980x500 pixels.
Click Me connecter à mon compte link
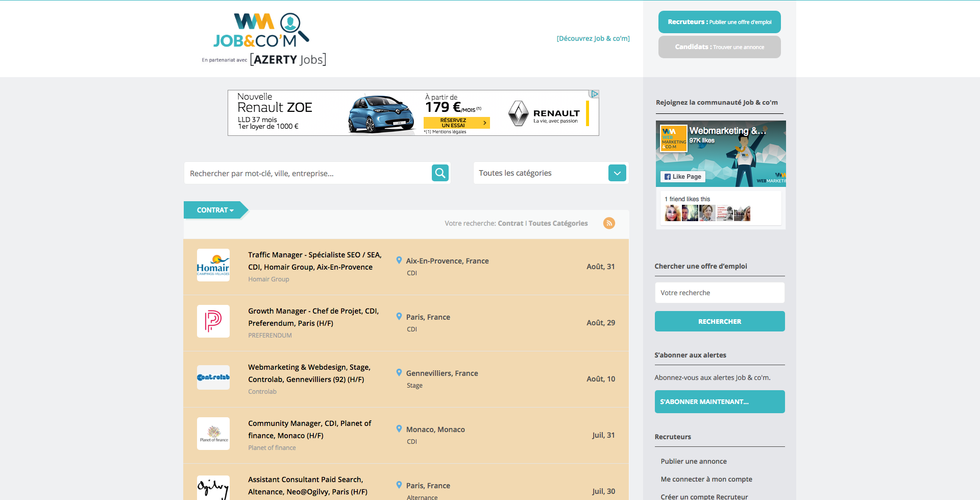706,479
